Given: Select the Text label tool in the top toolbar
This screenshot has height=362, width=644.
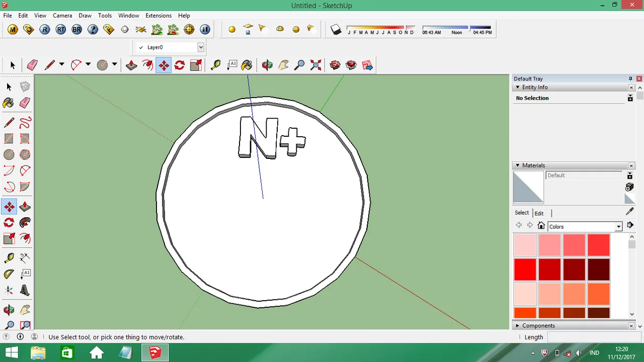Looking at the screenshot, I should (x=231, y=65).
